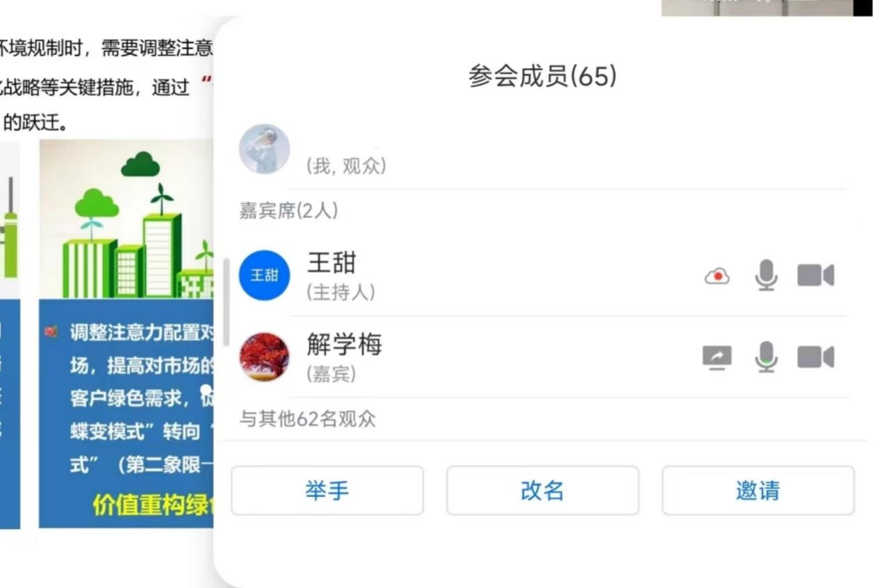Toggle 王甜's microphone icon
The width and height of the screenshot is (882, 588).
tap(766, 276)
